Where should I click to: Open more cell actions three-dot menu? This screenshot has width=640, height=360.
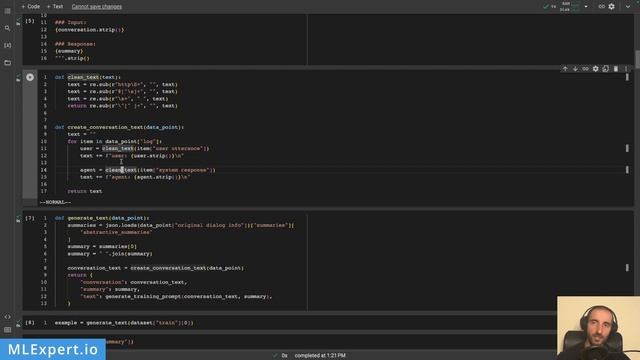(x=626, y=69)
